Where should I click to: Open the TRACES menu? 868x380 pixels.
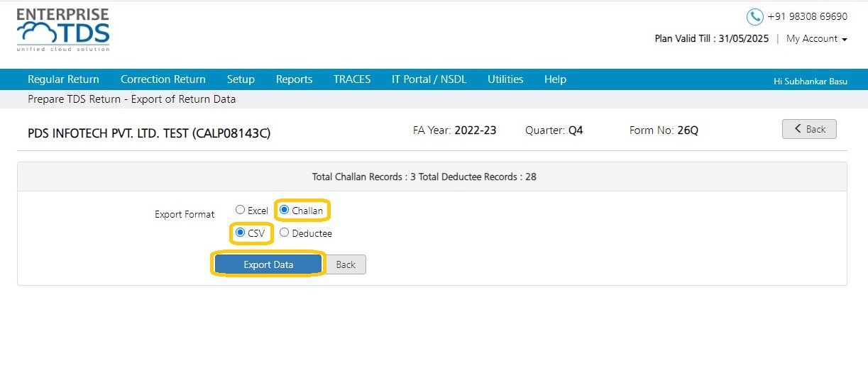tap(352, 79)
